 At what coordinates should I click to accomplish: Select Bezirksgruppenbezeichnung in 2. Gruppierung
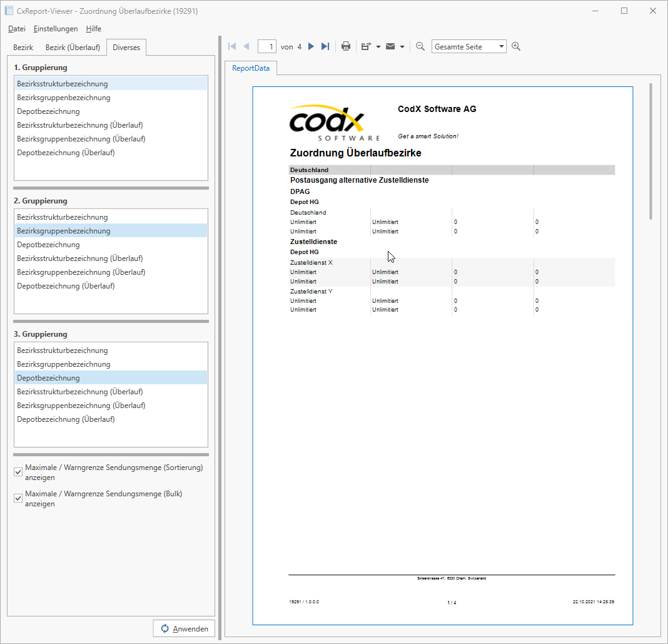(x=111, y=230)
